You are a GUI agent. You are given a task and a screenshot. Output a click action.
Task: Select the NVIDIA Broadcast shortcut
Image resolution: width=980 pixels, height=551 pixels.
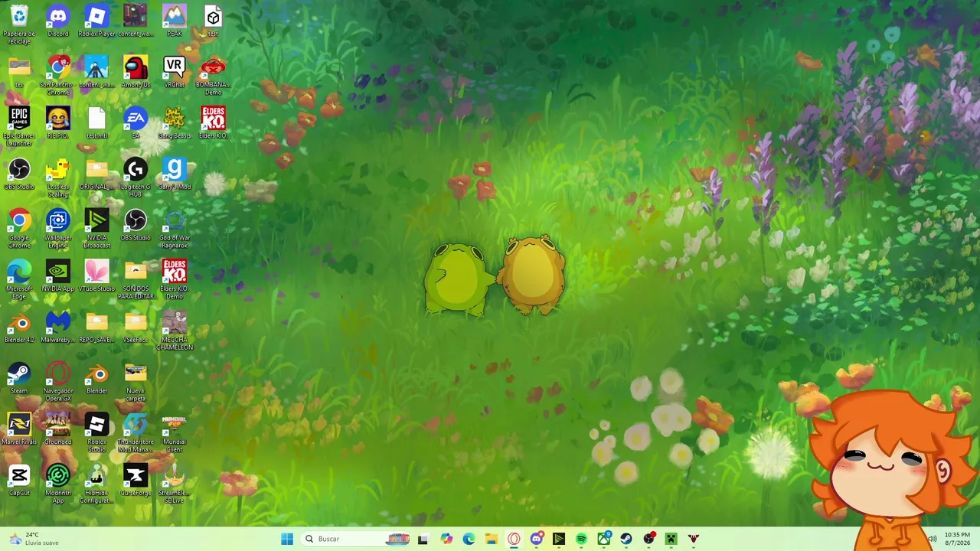pyautogui.click(x=96, y=229)
